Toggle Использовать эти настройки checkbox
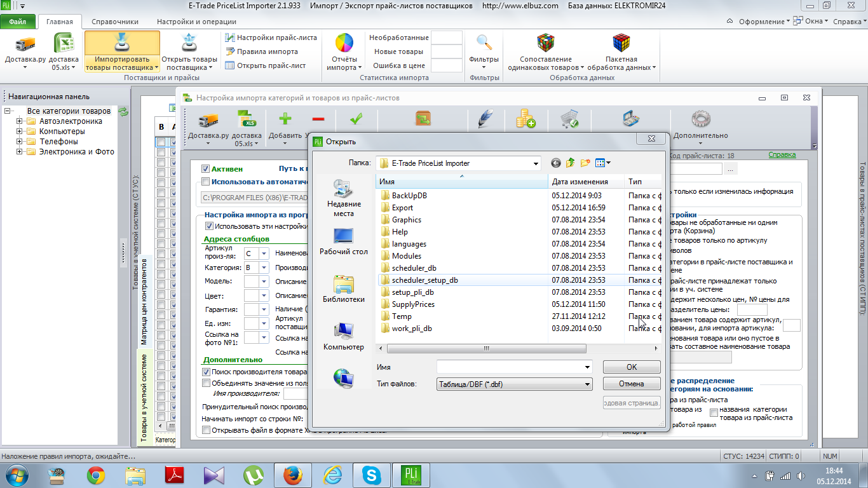Viewport: 868px width, 488px height. [x=209, y=226]
